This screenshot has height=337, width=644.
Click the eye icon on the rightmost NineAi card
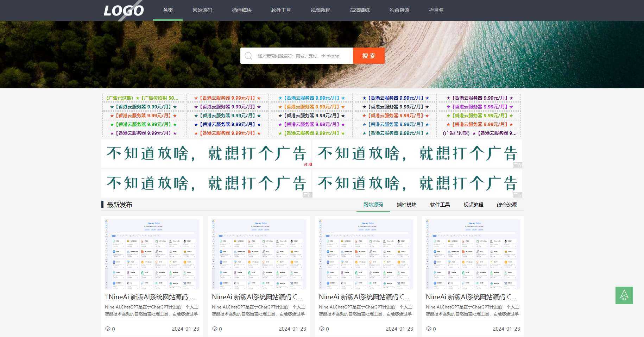click(429, 329)
